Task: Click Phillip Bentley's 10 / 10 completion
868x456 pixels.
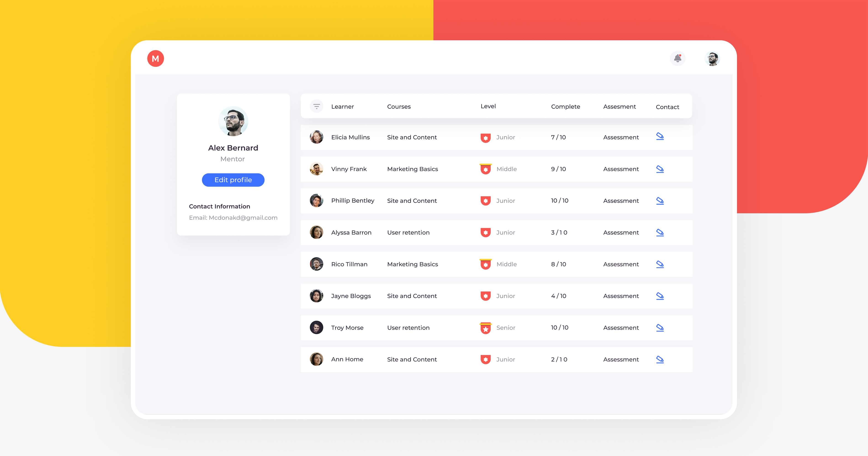Action: (x=560, y=201)
